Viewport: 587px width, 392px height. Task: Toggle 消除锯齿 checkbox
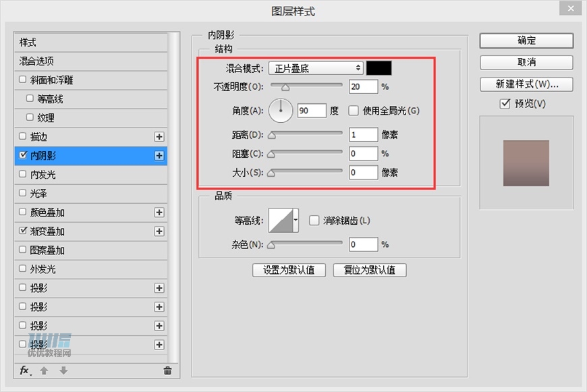pyautogui.click(x=314, y=220)
